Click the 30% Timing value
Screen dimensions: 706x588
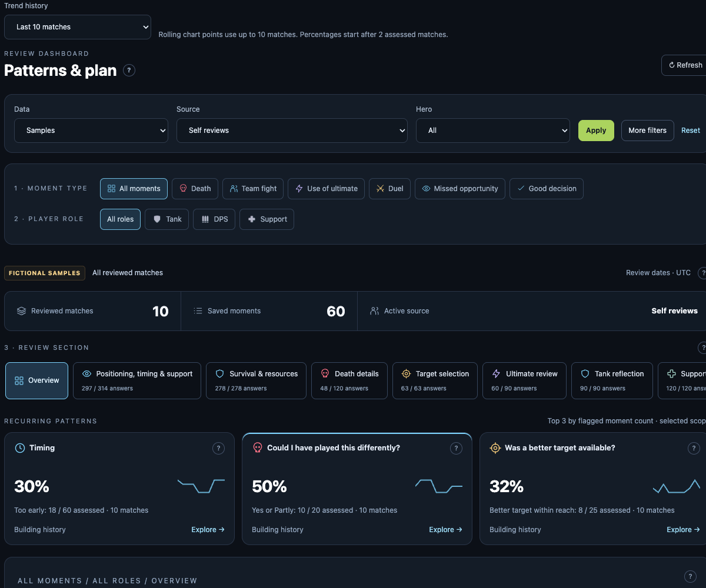[x=32, y=487]
